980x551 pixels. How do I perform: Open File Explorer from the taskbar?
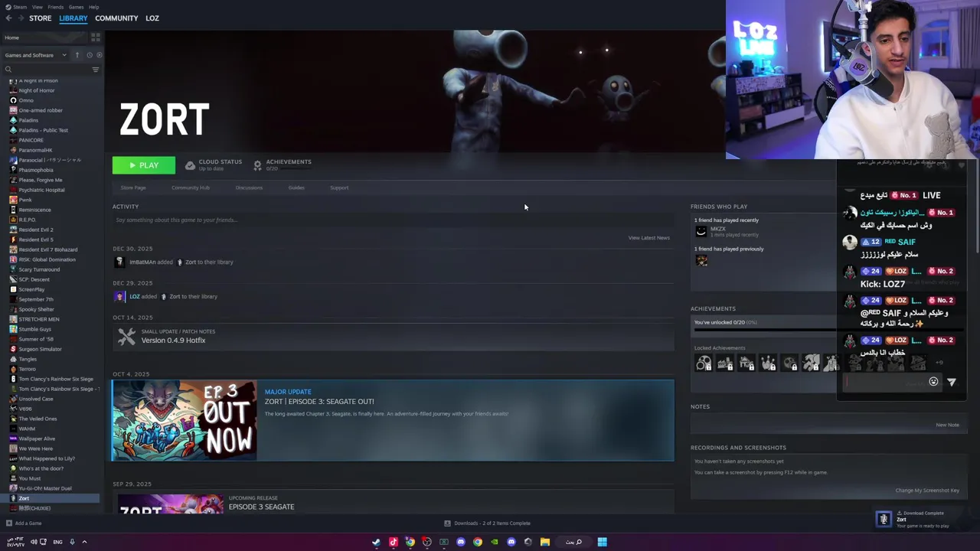[545, 542]
